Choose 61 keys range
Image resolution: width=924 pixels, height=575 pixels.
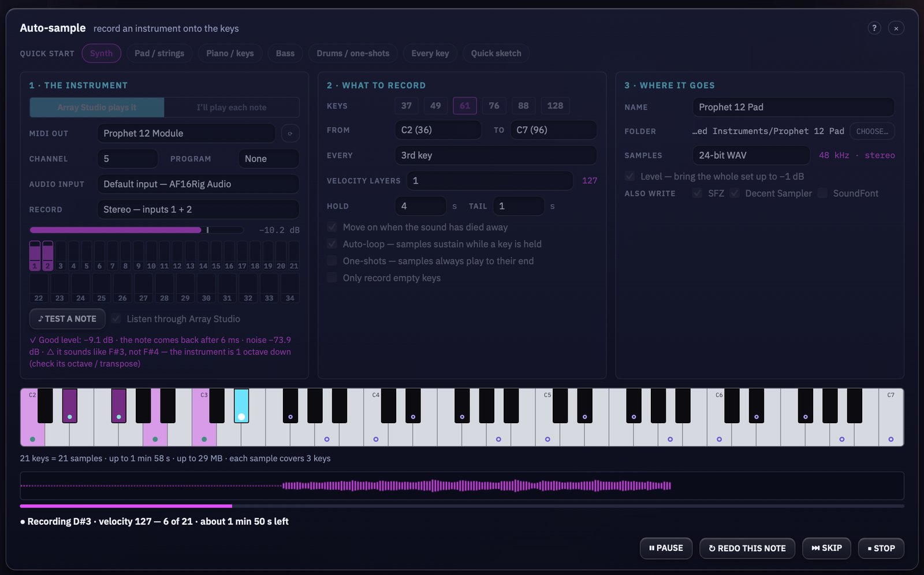point(465,106)
